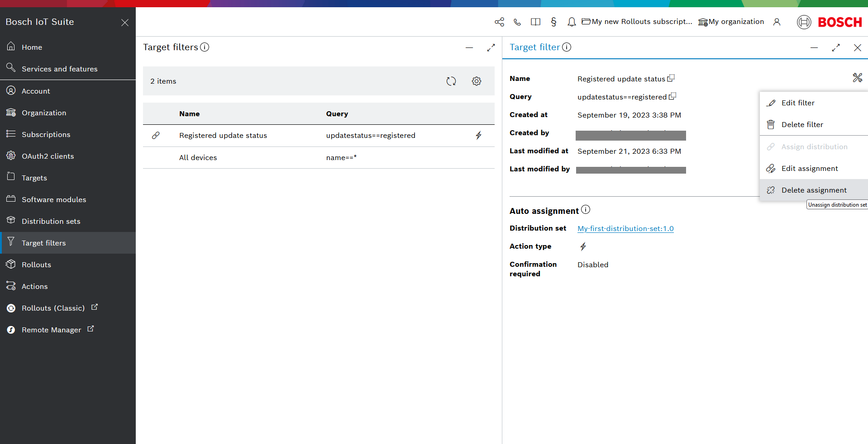Expand the Target filters panel to fullscreen
This screenshot has width=868, height=444.
[491, 47]
